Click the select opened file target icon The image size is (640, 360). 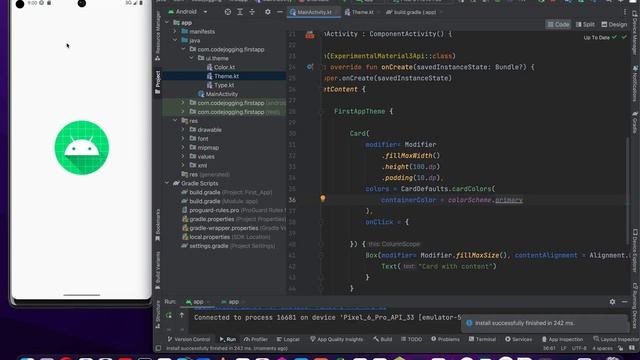coord(228,12)
